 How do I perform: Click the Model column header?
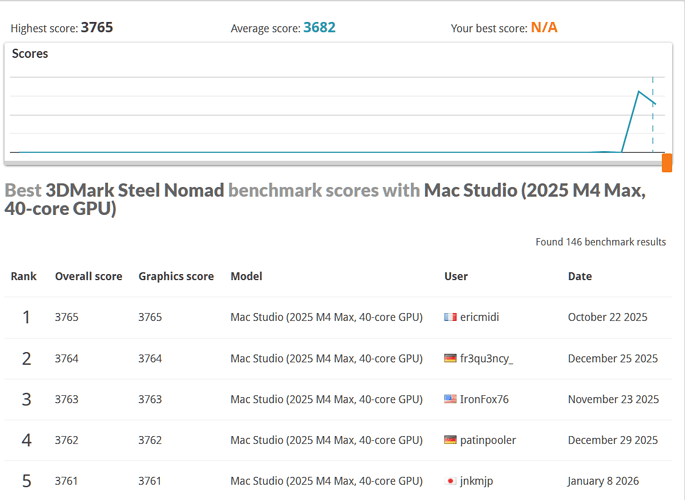[246, 276]
